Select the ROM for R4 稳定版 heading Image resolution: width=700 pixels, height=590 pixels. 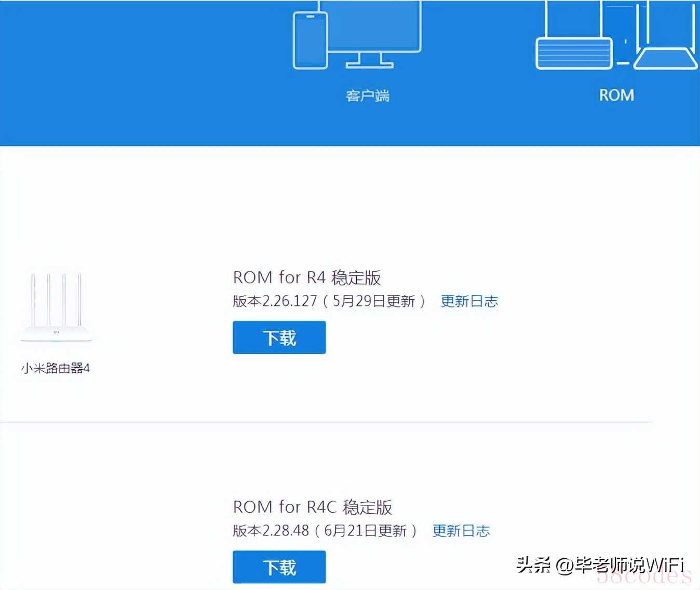click(306, 277)
